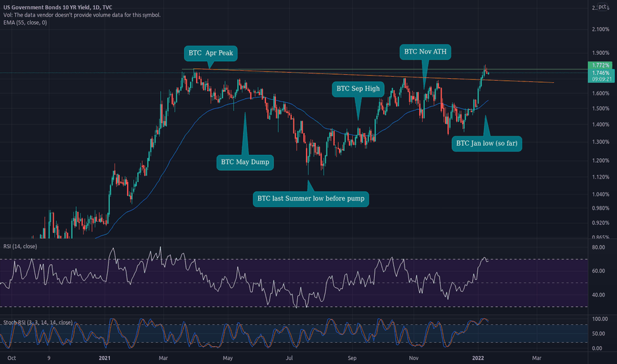Click the 'BTC Sep High' annotation

(x=358, y=89)
